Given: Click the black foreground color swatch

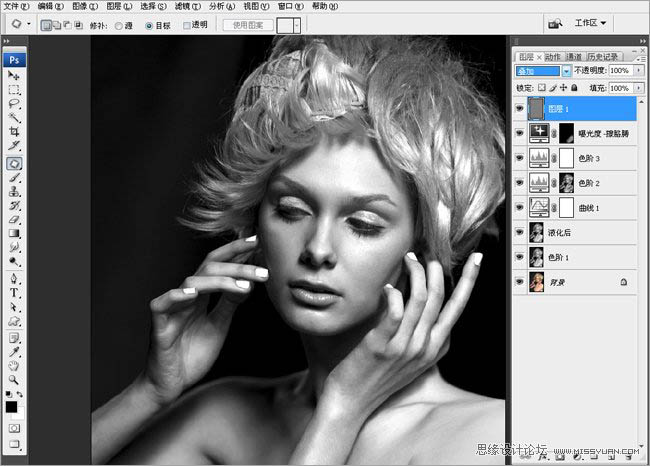Looking at the screenshot, I should [x=12, y=406].
